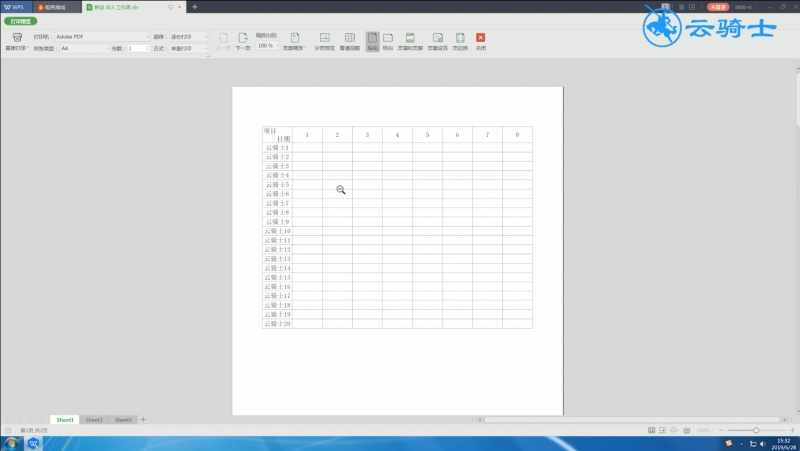Click the zoom in plus button
The image size is (800, 451).
792,431
